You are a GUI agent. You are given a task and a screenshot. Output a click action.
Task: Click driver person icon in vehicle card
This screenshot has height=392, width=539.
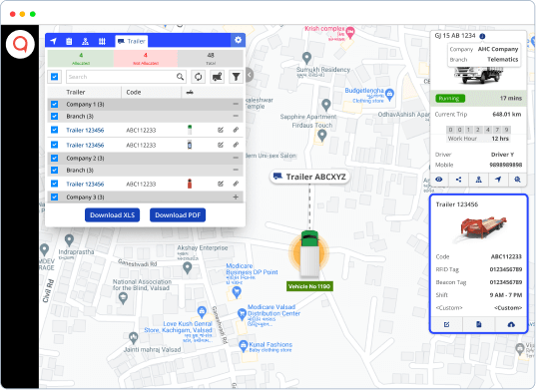tap(478, 180)
